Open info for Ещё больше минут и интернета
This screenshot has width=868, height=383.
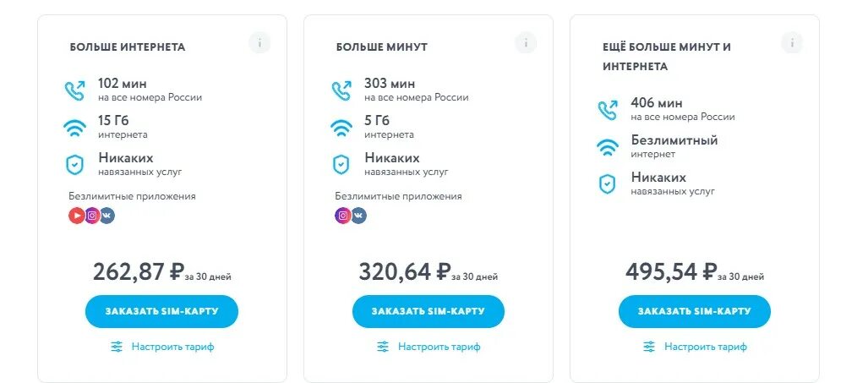tap(792, 43)
